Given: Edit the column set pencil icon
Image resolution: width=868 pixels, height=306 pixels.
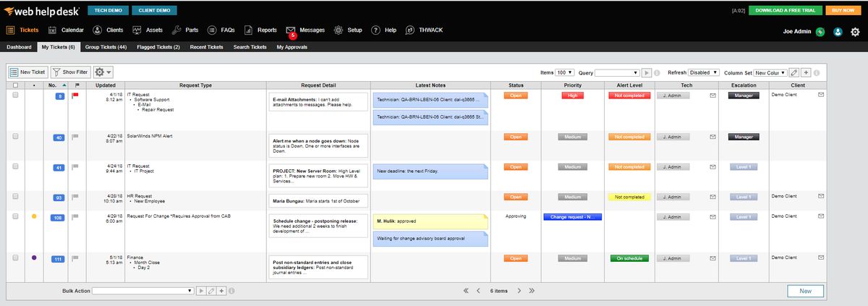Looking at the screenshot, I should (x=793, y=73).
